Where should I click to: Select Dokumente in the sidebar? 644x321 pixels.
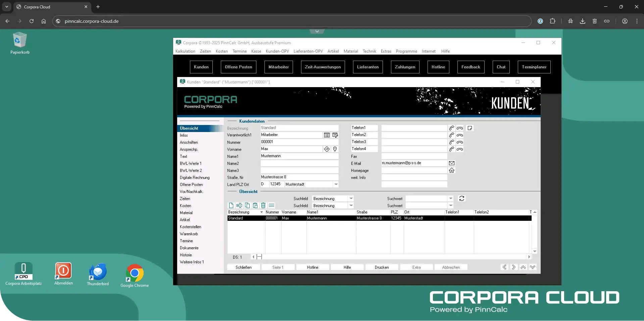click(x=189, y=248)
